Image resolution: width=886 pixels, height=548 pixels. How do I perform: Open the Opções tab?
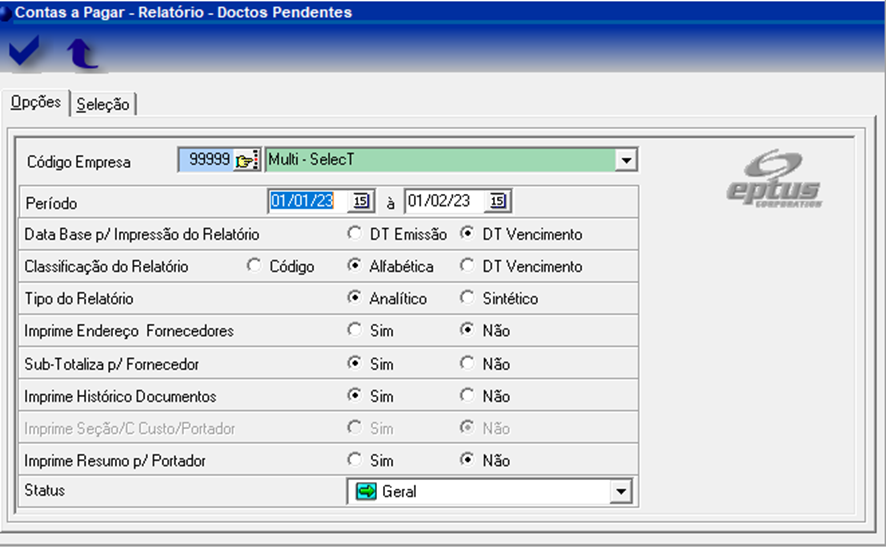coord(35,103)
